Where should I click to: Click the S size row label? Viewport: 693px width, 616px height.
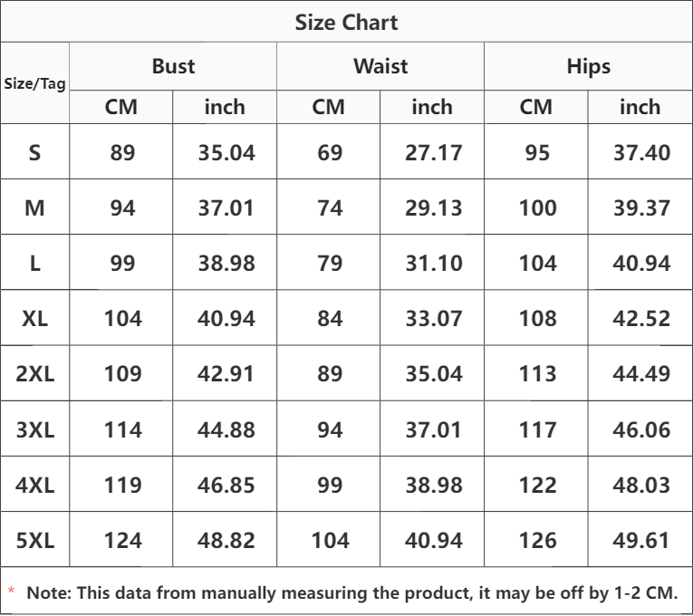pyautogui.click(x=35, y=152)
